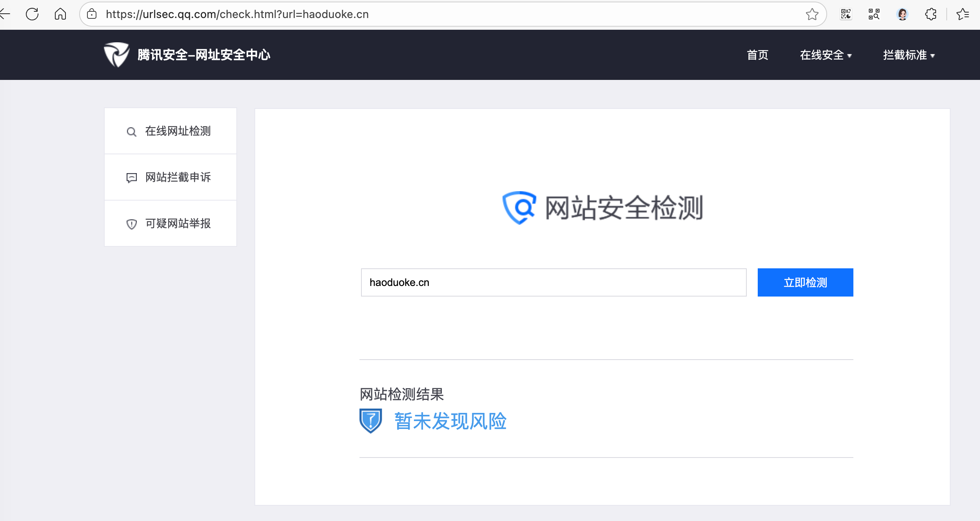This screenshot has height=521, width=980.
Task: Open the favorites list icon
Action: click(962, 14)
